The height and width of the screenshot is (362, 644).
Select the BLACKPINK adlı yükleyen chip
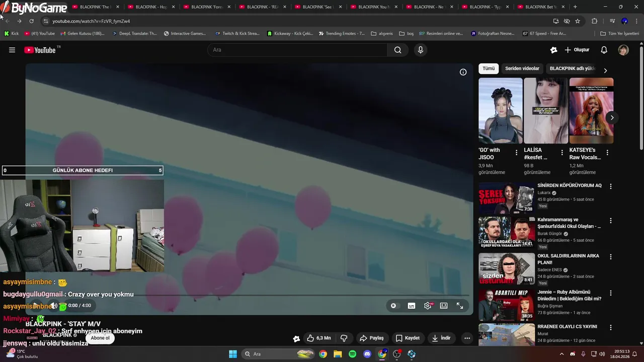572,68
